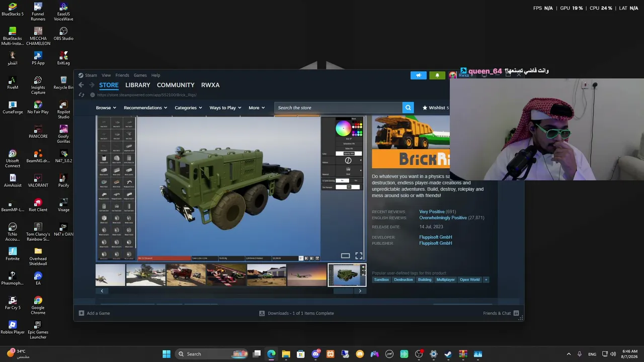Select the Sandbox tag
Image resolution: width=644 pixels, height=362 pixels.
click(381, 280)
